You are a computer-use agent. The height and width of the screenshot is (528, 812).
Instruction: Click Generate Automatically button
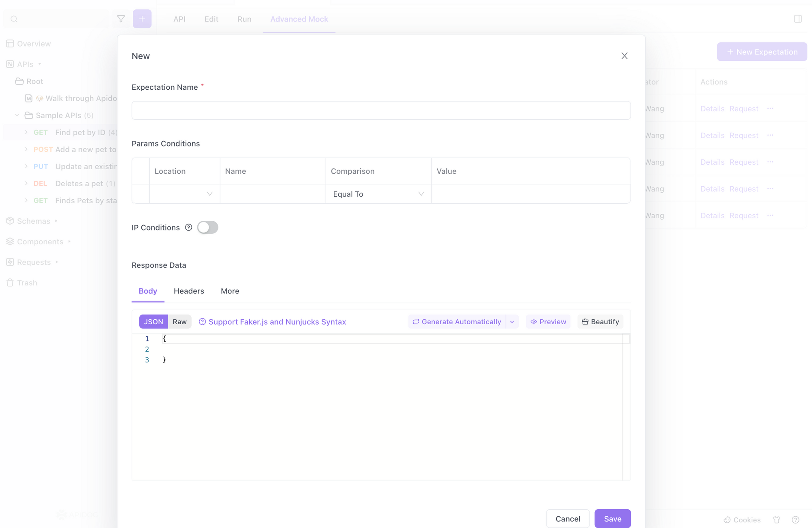457,321
